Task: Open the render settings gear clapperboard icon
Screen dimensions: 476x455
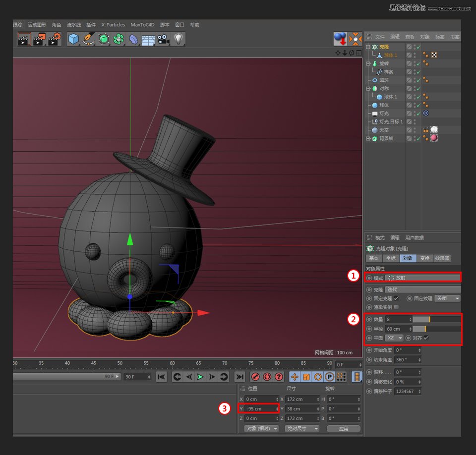Action: coord(55,39)
